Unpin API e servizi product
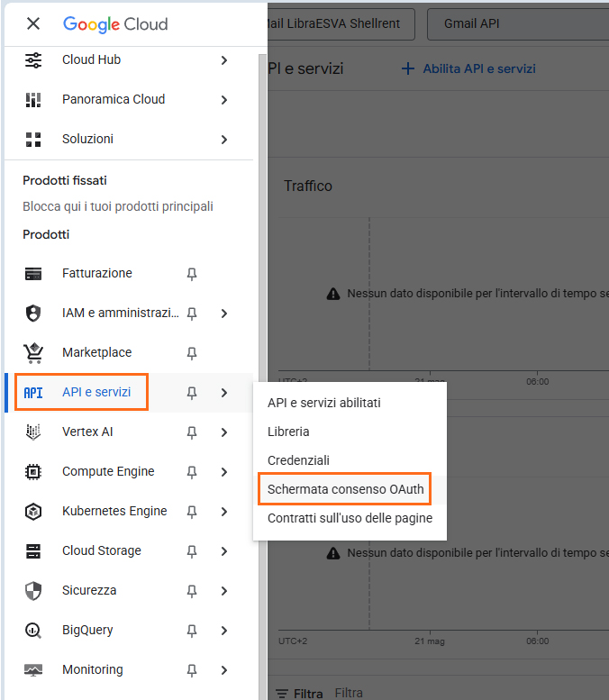Image resolution: width=609 pixels, height=700 pixels. coord(191,393)
